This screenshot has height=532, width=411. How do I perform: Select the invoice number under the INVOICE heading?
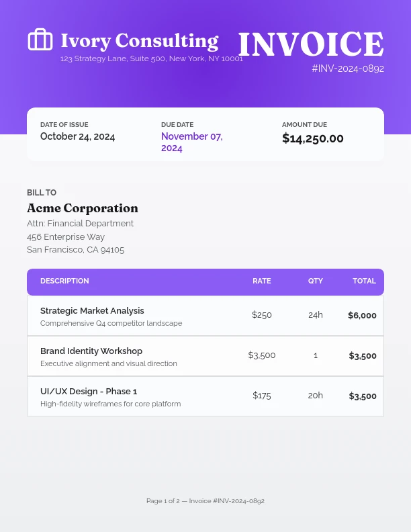(348, 69)
